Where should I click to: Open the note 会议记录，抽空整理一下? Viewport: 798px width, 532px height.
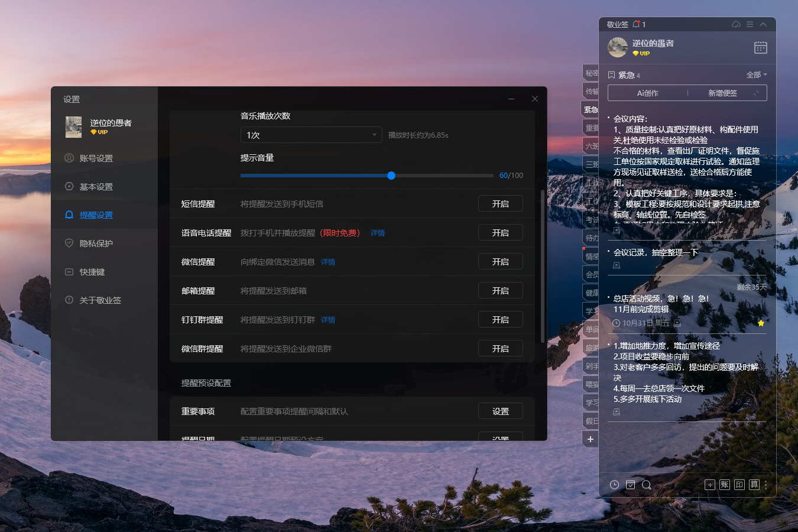(x=656, y=252)
